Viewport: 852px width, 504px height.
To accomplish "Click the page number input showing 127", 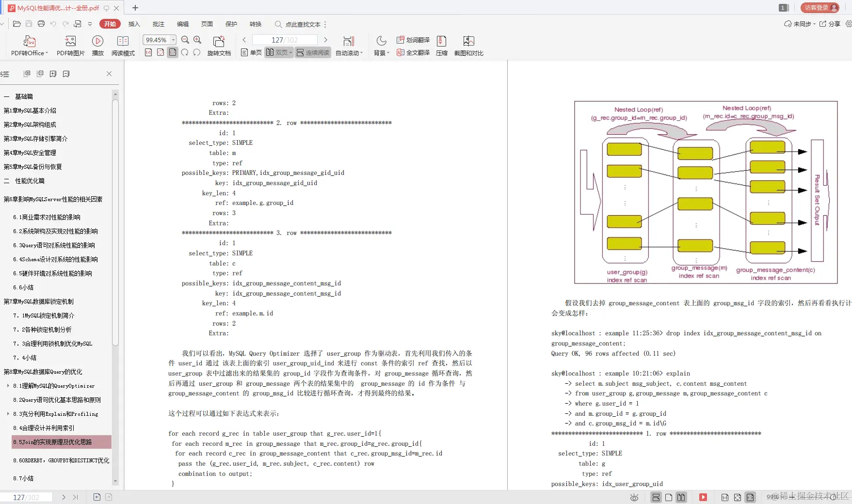I will click(285, 40).
